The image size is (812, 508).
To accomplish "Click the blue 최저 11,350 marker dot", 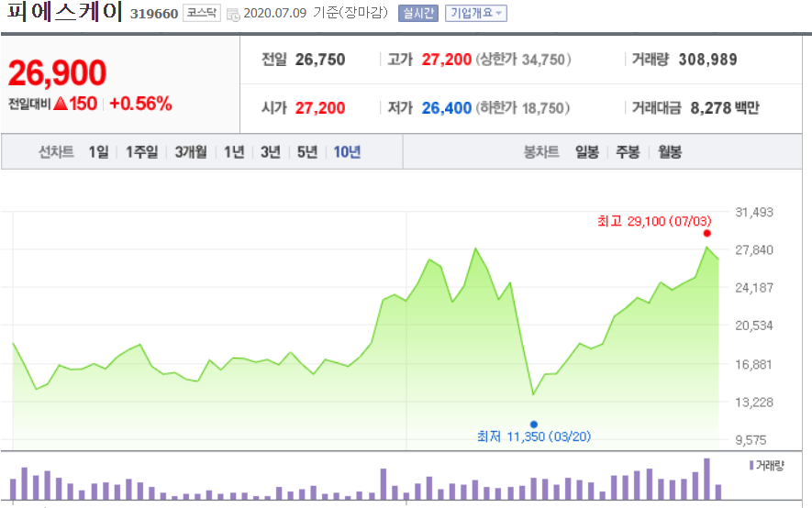I will click(x=534, y=425).
